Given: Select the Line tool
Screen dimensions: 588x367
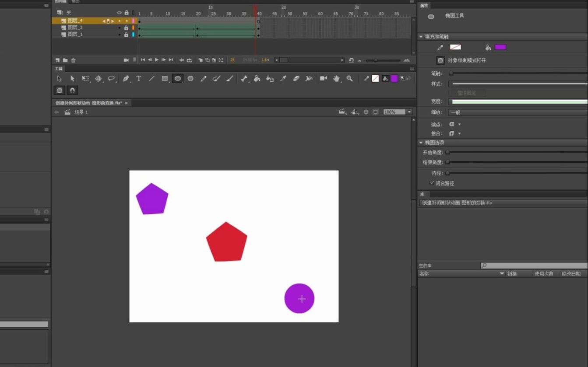Looking at the screenshot, I should [x=151, y=79].
